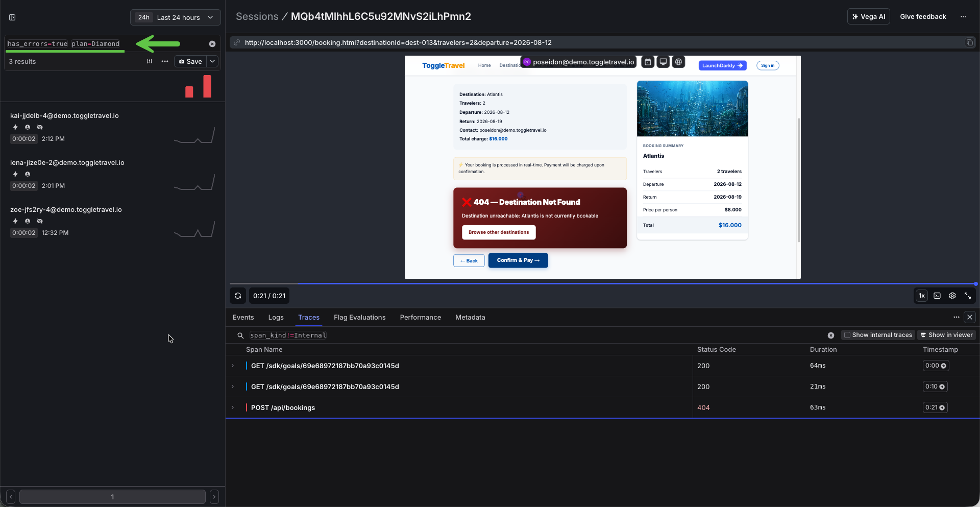Open the dev console icon in player

(937, 296)
